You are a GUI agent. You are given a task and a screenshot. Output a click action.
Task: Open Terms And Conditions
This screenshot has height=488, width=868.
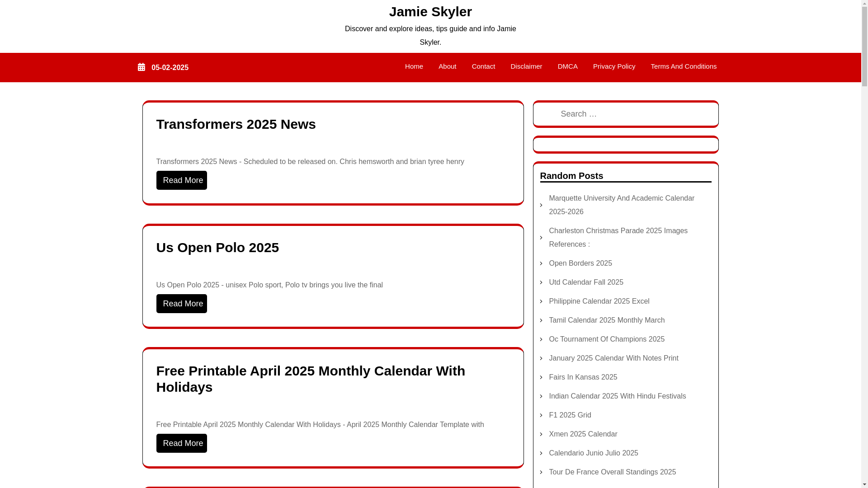683,66
